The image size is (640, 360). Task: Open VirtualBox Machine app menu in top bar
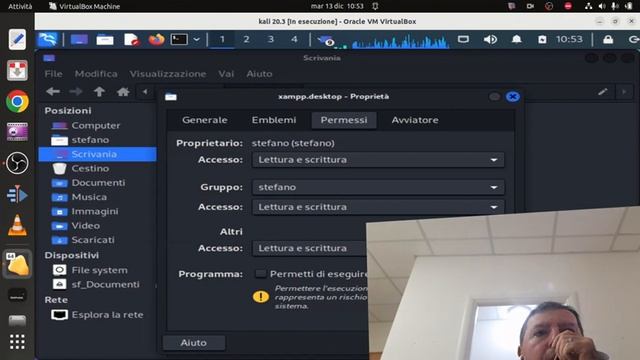click(84, 6)
